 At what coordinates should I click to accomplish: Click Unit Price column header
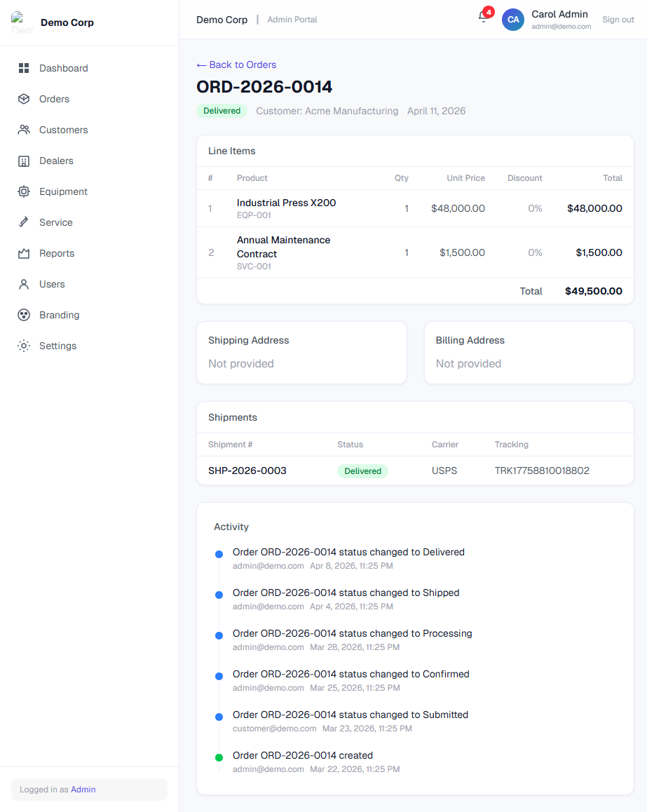coord(466,178)
